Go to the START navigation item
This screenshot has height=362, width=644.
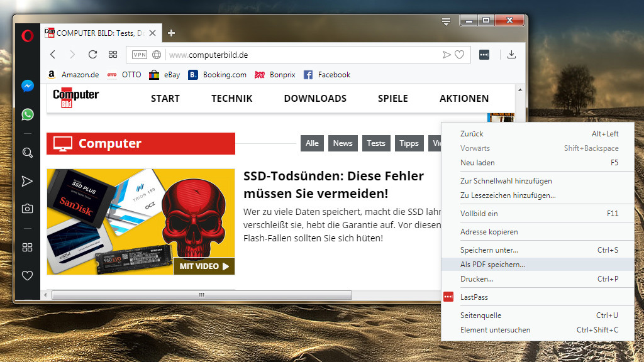[x=165, y=99]
